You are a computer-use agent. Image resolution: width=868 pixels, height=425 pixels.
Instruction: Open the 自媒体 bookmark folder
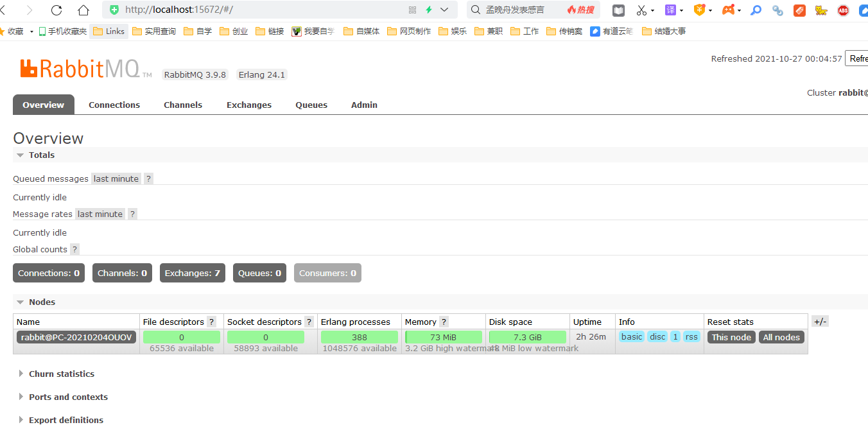tap(361, 31)
